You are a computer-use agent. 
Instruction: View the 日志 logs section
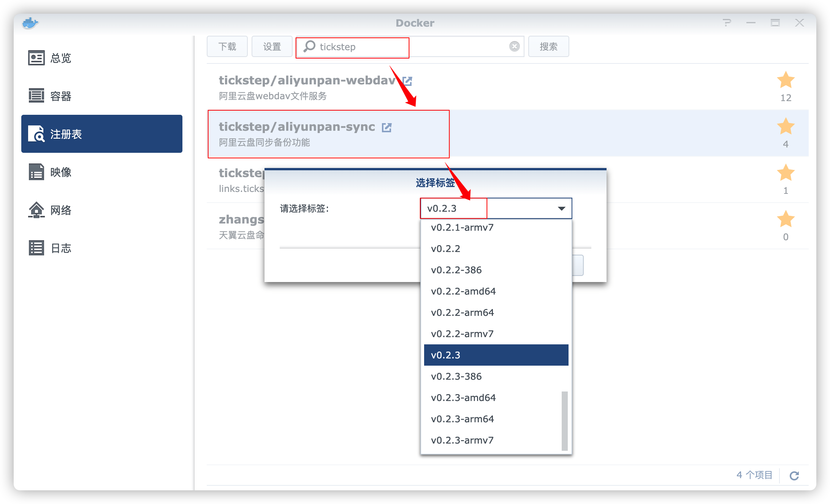[x=102, y=248]
